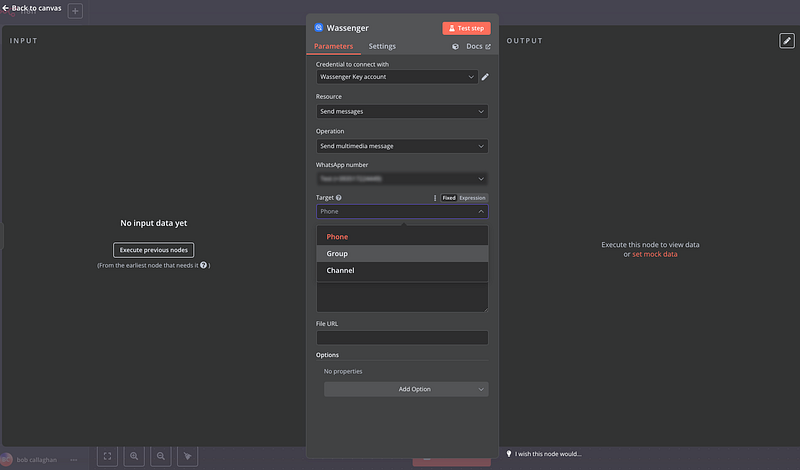Click the Test step button
Viewport: 800px width, 470px height.
466,28
